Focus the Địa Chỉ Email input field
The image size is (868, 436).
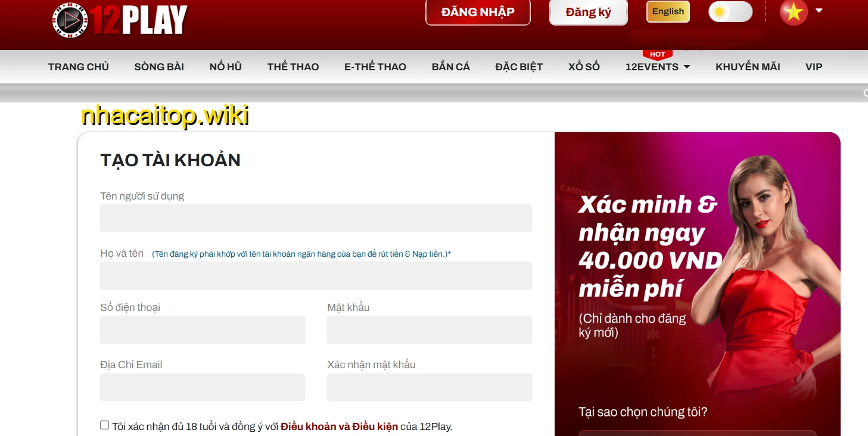(x=203, y=387)
